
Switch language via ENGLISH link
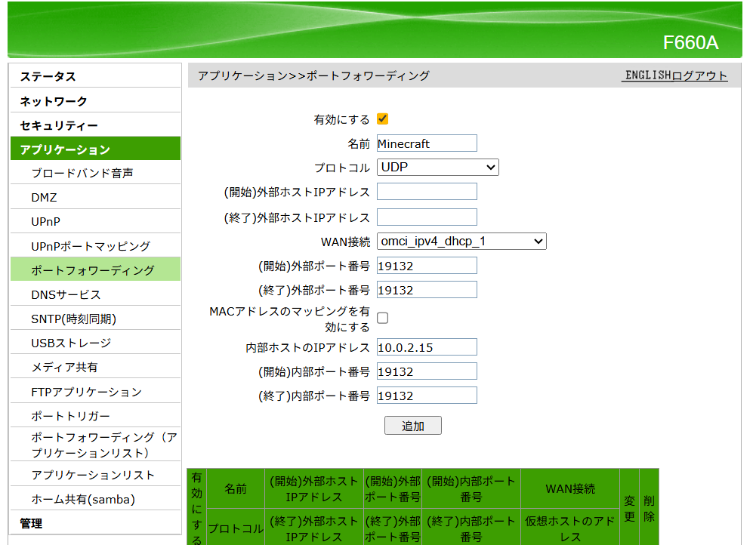pyautogui.click(x=647, y=75)
